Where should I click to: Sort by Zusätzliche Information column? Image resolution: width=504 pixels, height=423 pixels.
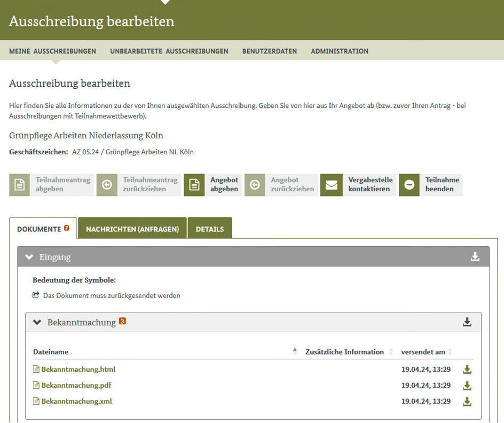pyautogui.click(x=391, y=351)
